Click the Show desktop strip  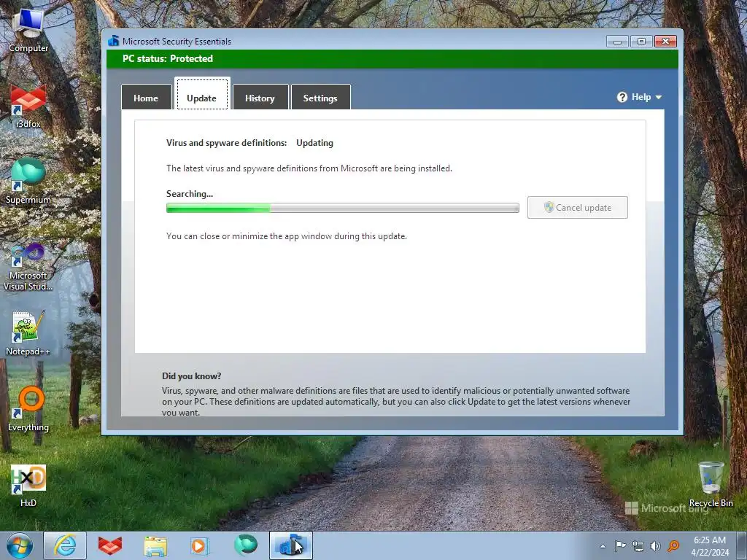pos(742,545)
